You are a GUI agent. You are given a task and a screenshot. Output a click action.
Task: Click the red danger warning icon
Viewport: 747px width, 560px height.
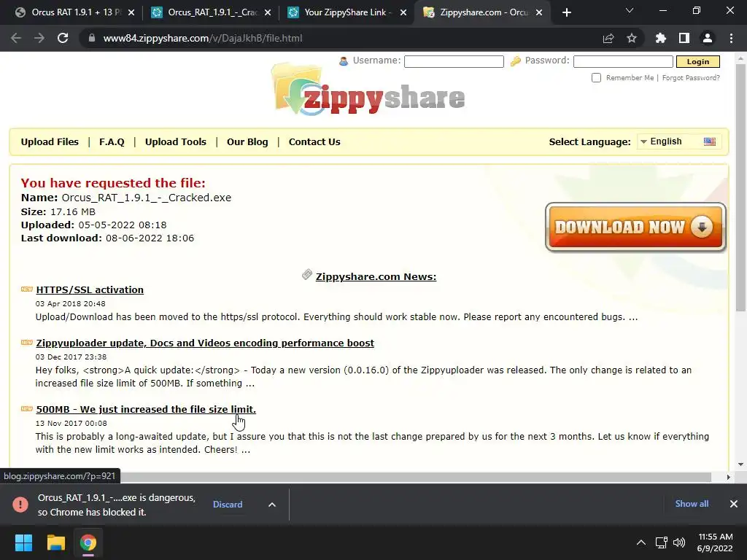[x=20, y=505]
